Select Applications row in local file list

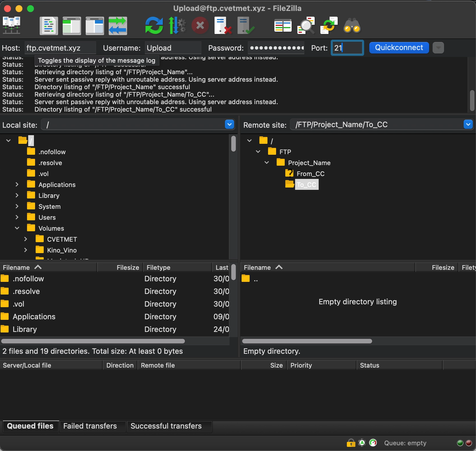pos(115,317)
